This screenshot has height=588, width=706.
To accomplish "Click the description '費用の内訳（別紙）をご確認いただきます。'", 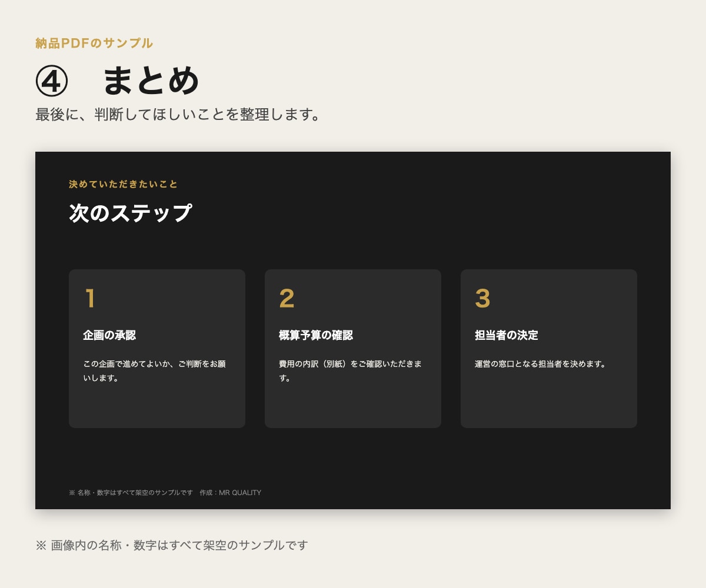I will [351, 371].
